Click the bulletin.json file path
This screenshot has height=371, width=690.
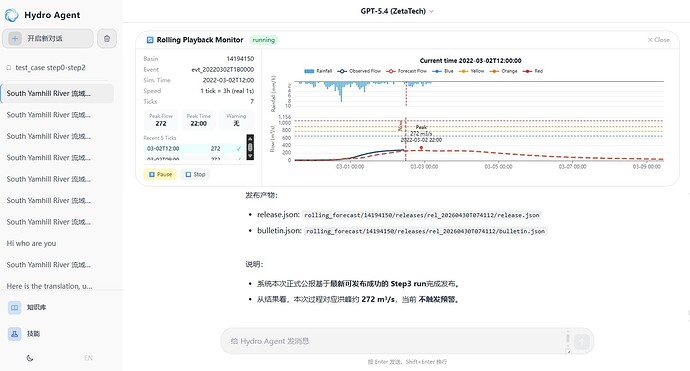[x=426, y=231]
